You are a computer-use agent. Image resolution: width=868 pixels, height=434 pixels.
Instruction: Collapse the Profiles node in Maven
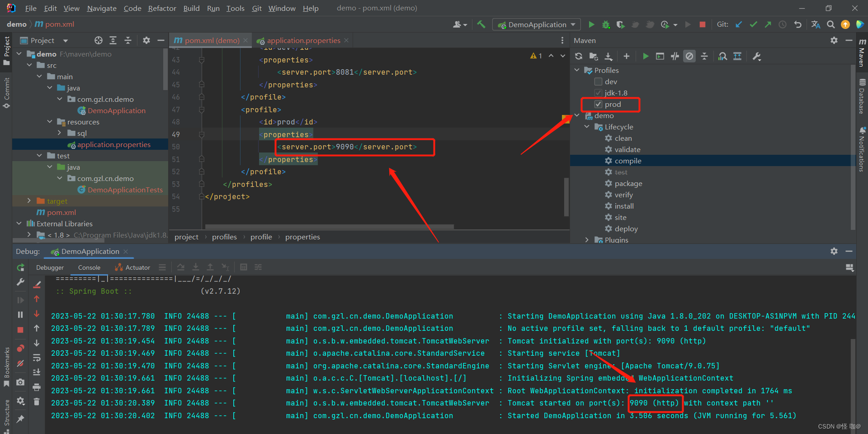577,70
